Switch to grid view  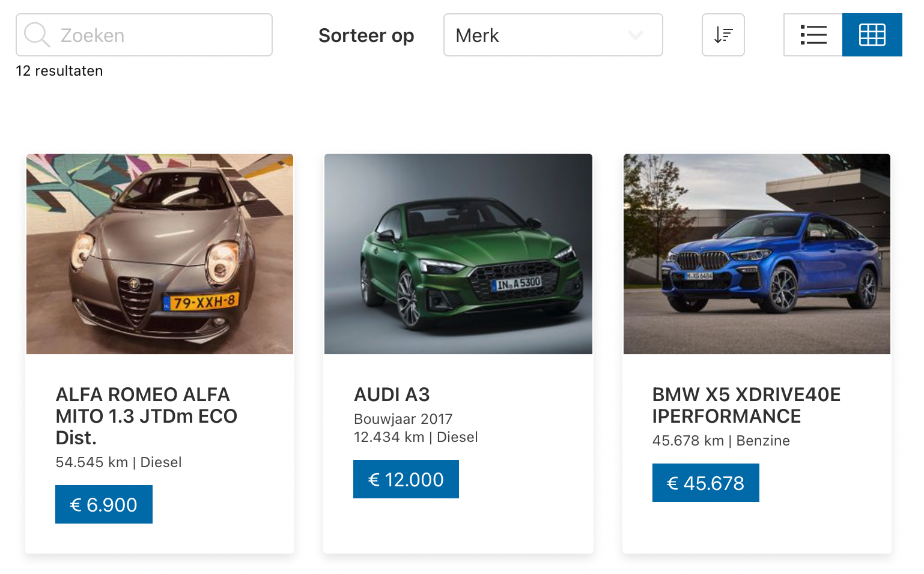[872, 35]
